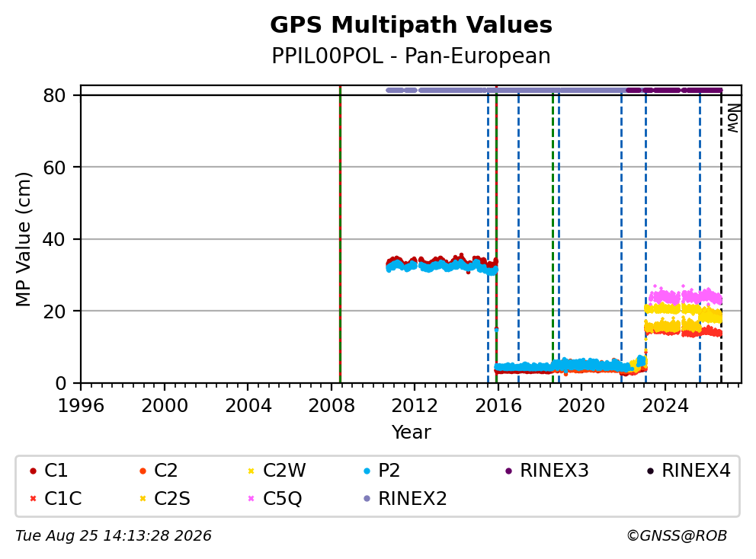Viewport: 756px width, 559px height.
Task: Click the Year axis label
Action: (411, 432)
